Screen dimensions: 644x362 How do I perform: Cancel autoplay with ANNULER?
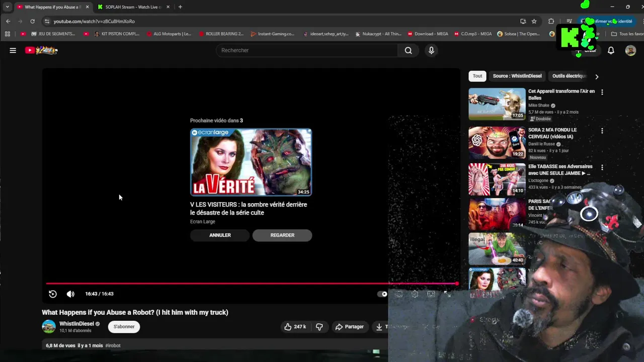coord(220,235)
